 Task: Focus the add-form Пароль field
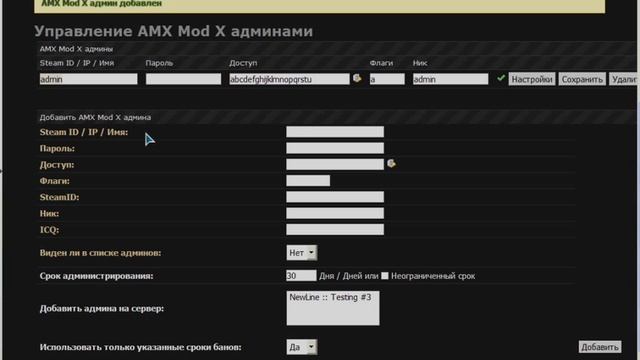(x=335, y=148)
